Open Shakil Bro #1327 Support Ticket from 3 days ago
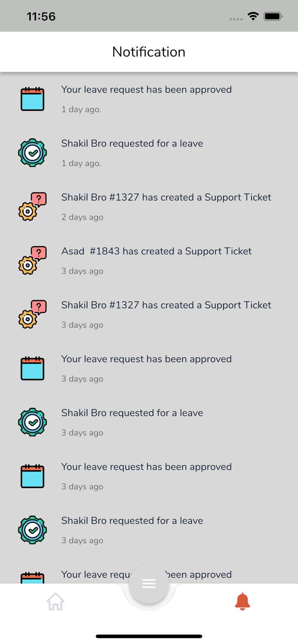Image resolution: width=298 pixels, height=644 pixels. [166, 305]
